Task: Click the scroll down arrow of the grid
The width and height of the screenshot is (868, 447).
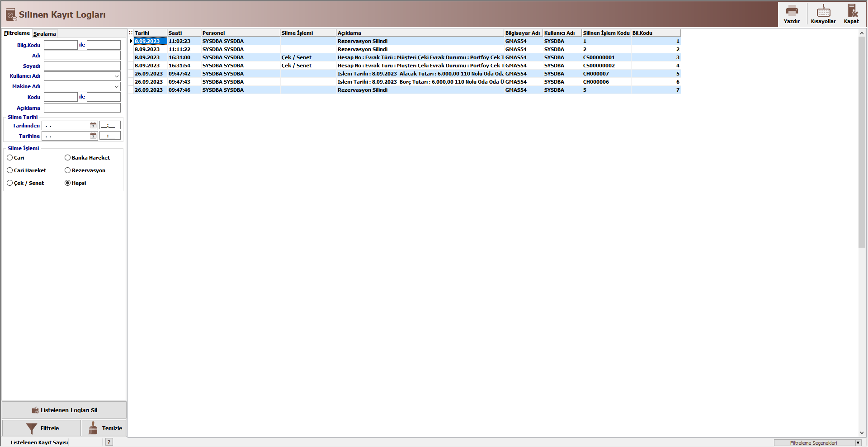Action: tap(862, 433)
